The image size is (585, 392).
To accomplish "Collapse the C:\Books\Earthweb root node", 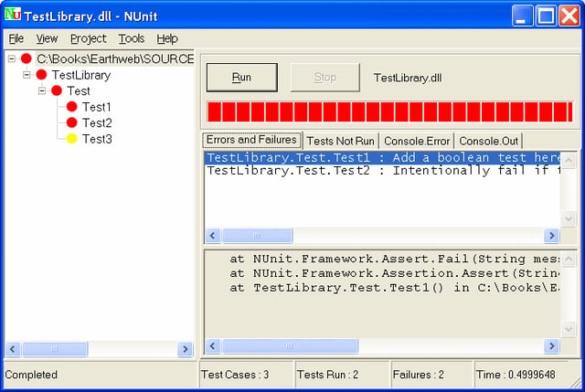I will click(12, 58).
